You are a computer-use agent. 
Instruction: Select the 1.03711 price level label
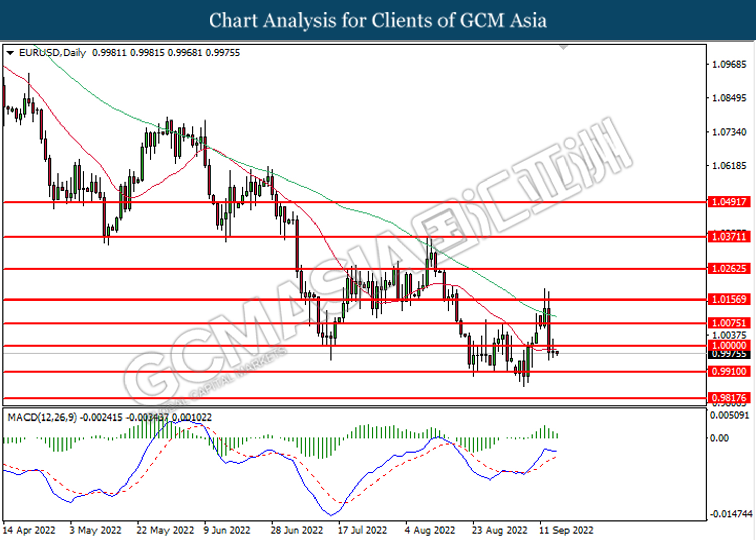729,236
